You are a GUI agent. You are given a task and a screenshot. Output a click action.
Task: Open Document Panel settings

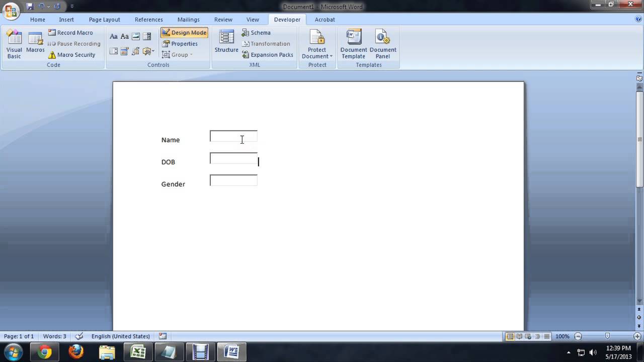coord(383,44)
